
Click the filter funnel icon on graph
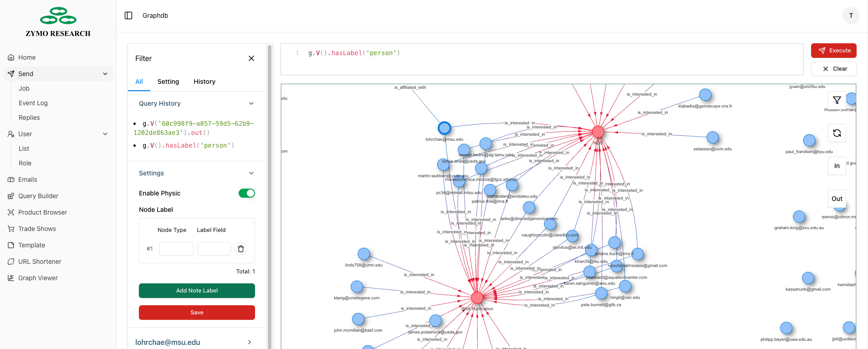coord(837,100)
